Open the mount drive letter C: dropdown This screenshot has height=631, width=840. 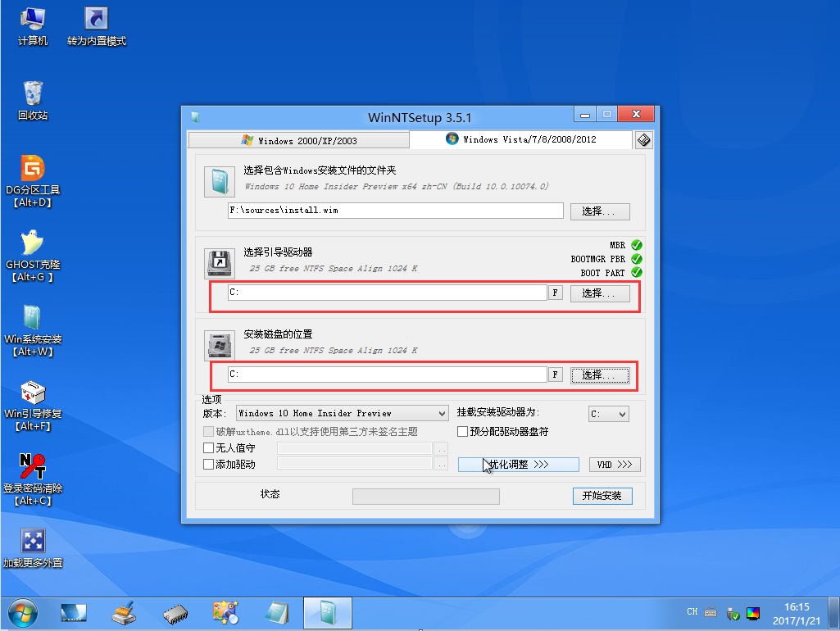(x=609, y=414)
